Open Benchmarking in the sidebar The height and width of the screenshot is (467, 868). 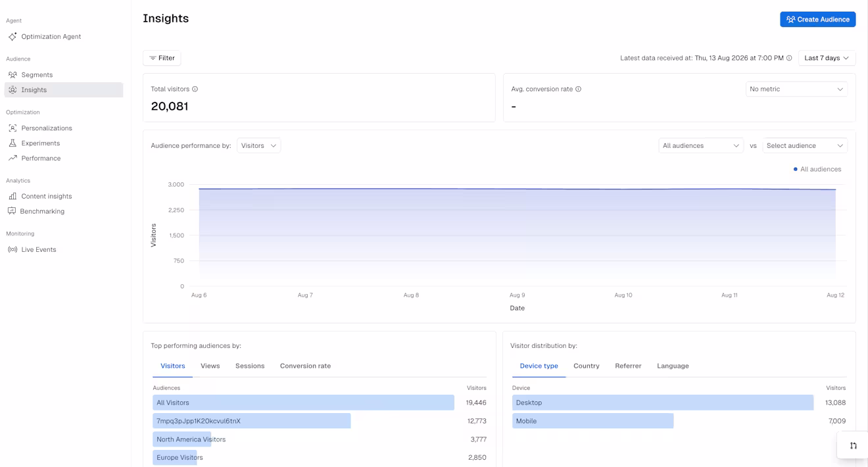click(64, 212)
